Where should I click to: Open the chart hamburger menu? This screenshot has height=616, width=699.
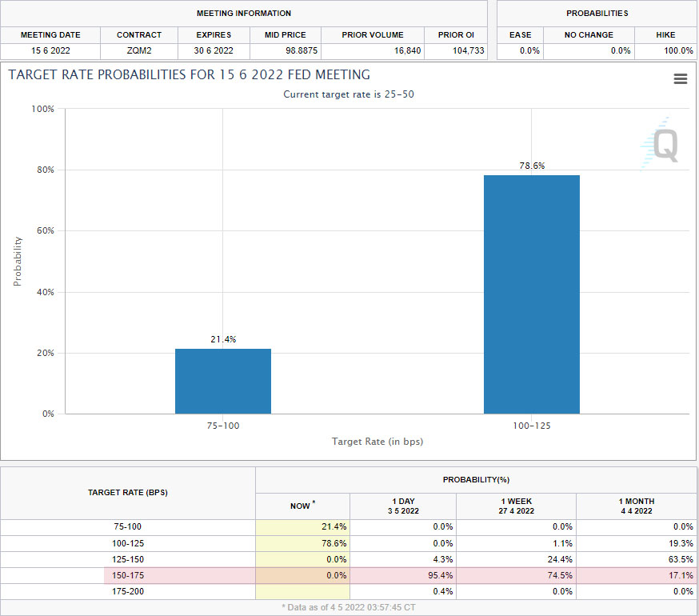pos(680,79)
